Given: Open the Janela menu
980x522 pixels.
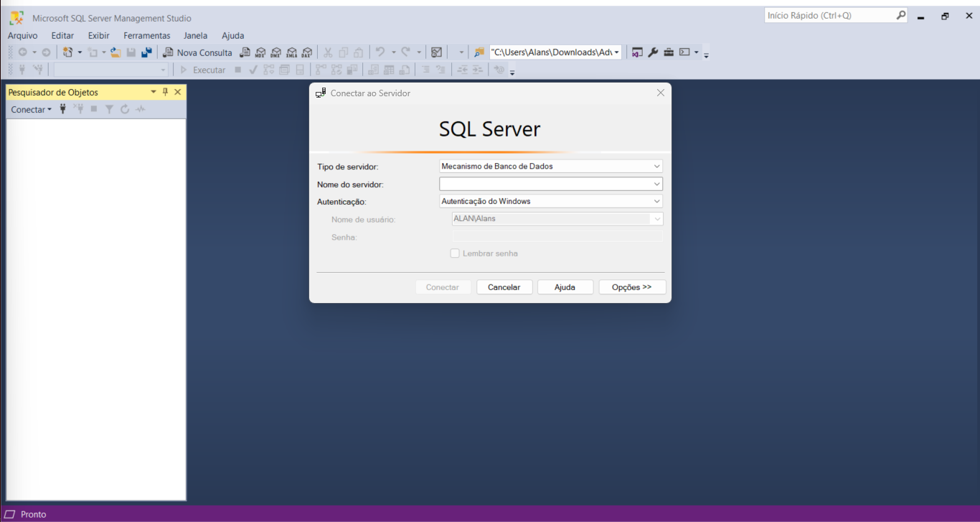Looking at the screenshot, I should [x=196, y=35].
